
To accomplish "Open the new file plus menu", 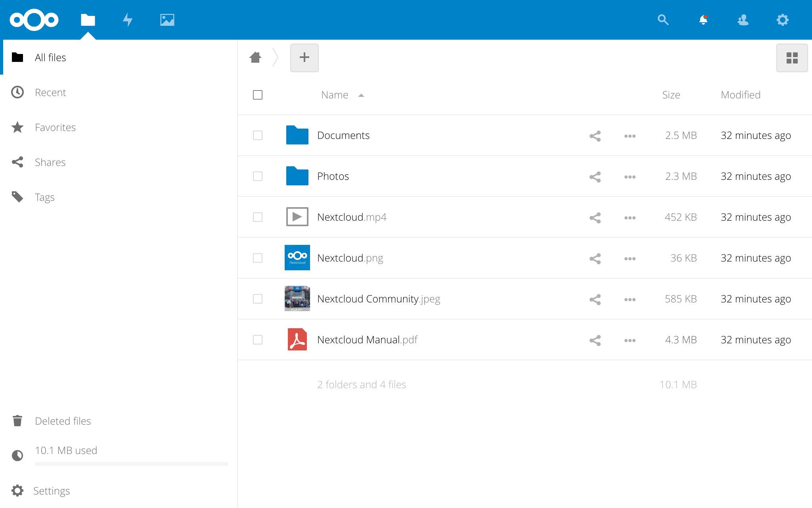I will tap(304, 58).
